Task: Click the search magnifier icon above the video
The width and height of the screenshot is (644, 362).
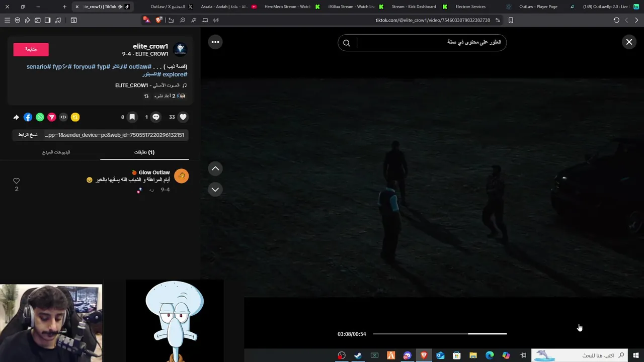Action: click(x=347, y=43)
